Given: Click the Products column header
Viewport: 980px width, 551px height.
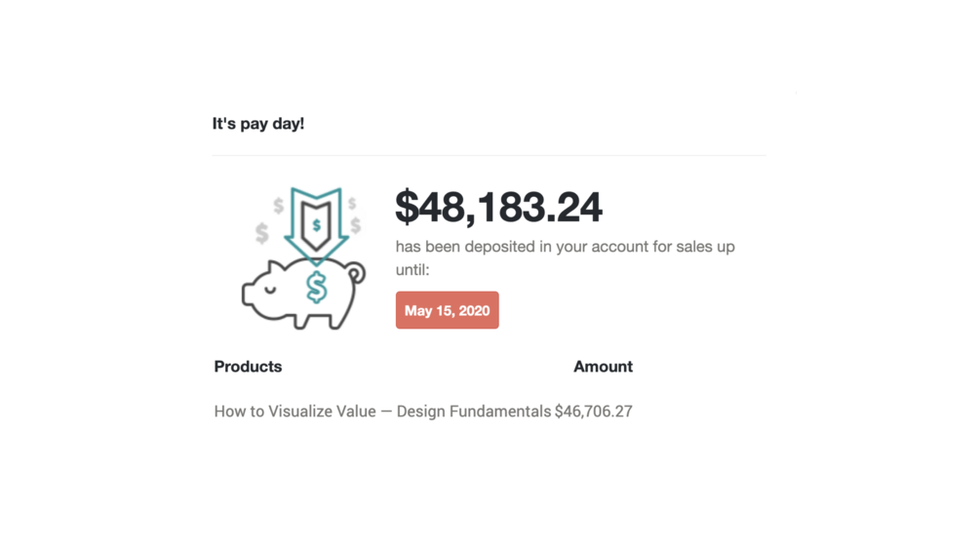Looking at the screenshot, I should point(248,367).
